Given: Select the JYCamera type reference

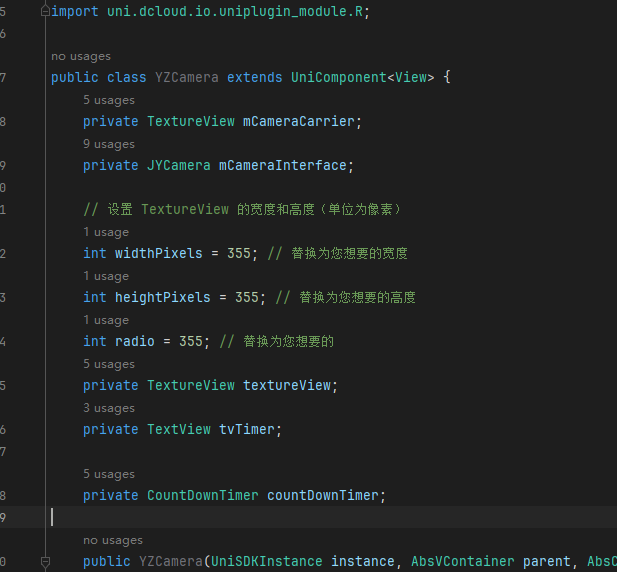Looking at the screenshot, I should (179, 166).
